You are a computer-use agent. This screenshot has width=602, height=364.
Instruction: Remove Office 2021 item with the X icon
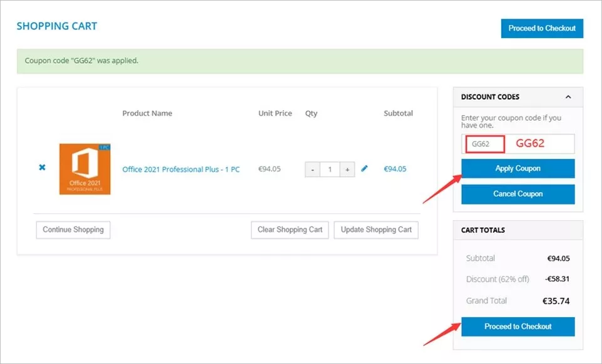42,168
